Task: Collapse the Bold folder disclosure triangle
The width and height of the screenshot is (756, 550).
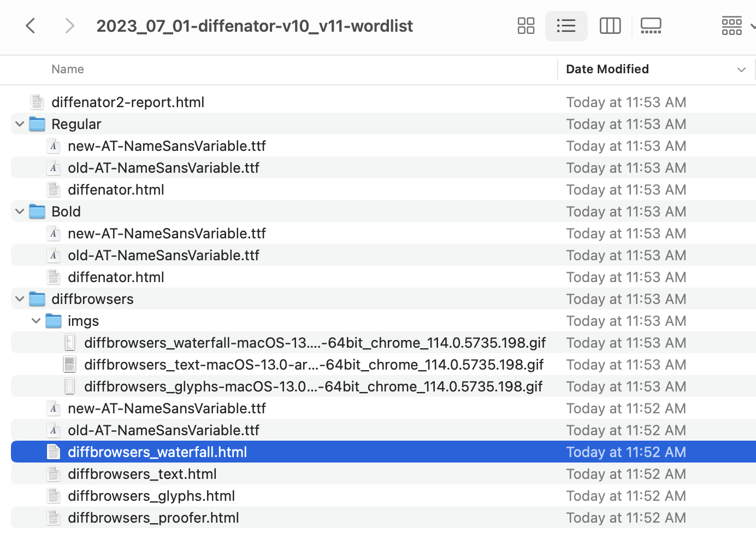Action: click(19, 211)
